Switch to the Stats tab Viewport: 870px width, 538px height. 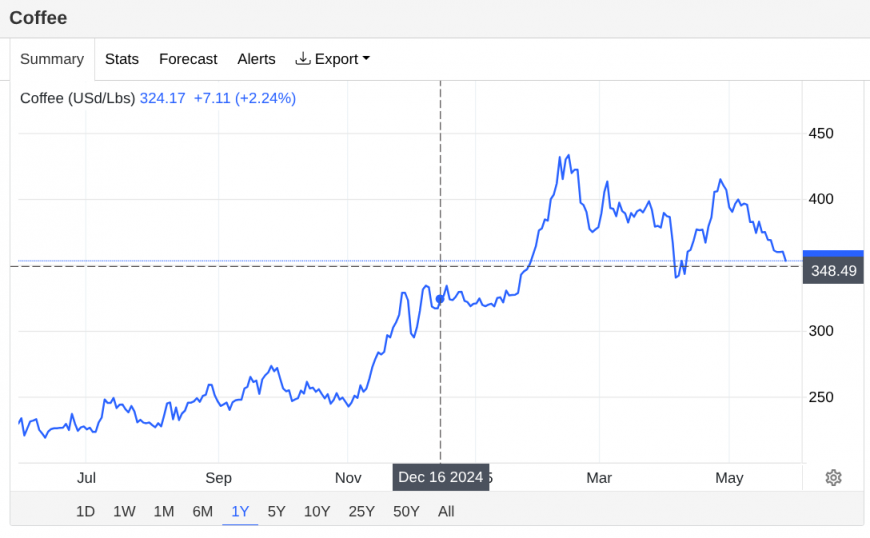[x=122, y=59]
